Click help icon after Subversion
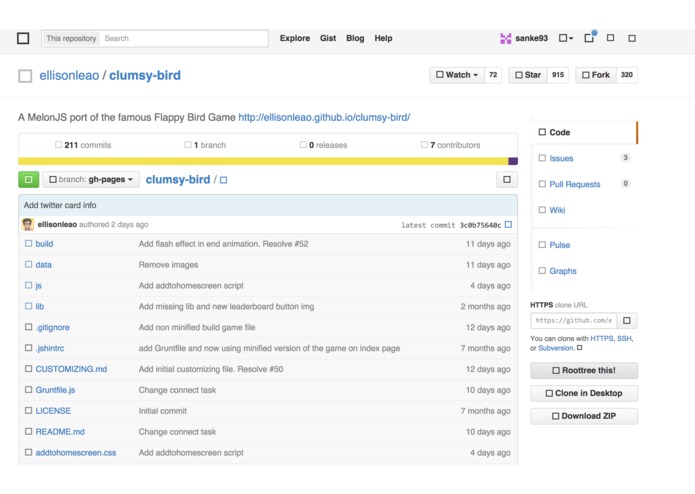 pyautogui.click(x=579, y=348)
